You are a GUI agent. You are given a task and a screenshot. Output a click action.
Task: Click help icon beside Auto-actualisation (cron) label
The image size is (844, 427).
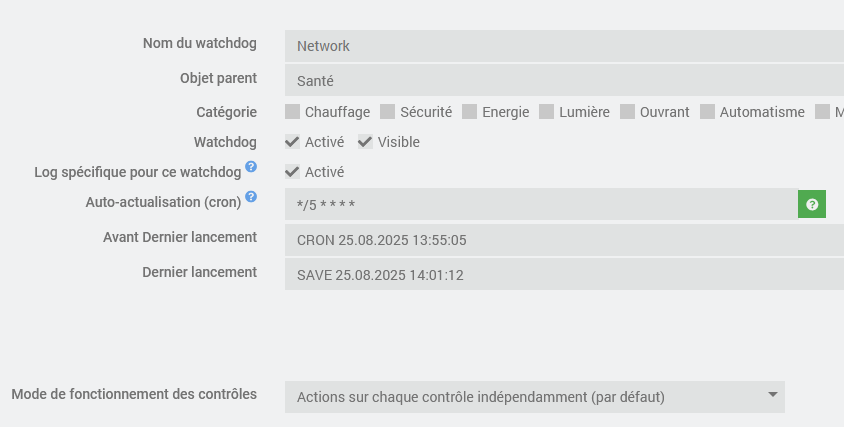pos(251,196)
